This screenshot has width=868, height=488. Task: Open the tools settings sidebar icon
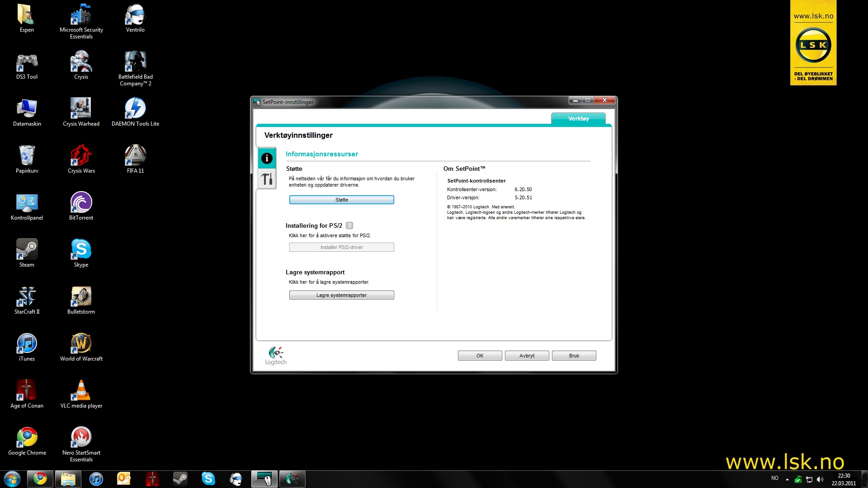267,179
